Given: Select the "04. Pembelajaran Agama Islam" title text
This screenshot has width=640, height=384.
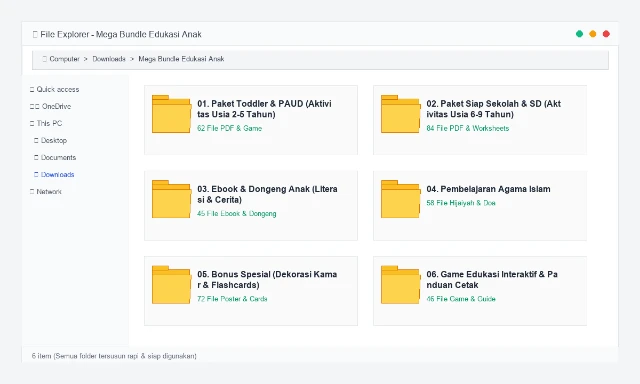Looking at the screenshot, I should [x=488, y=189].
